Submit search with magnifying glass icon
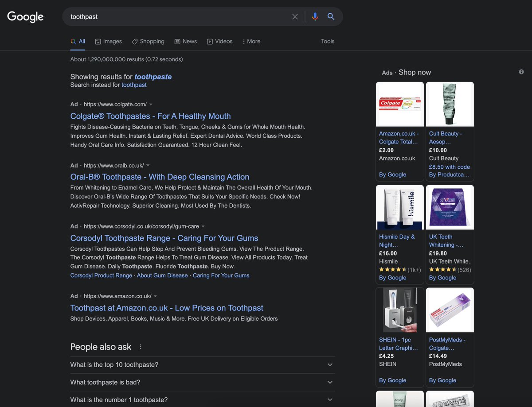532x407 pixels. tap(331, 17)
